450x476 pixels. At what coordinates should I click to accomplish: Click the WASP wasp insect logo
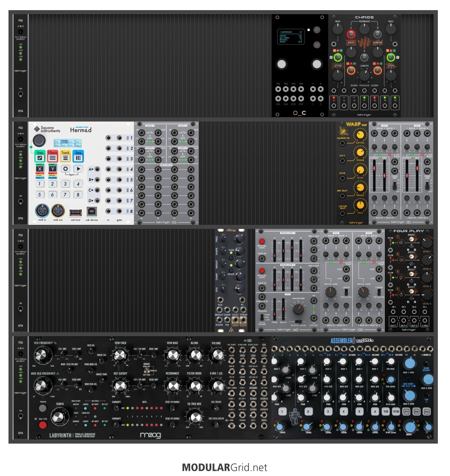pyautogui.click(x=343, y=131)
